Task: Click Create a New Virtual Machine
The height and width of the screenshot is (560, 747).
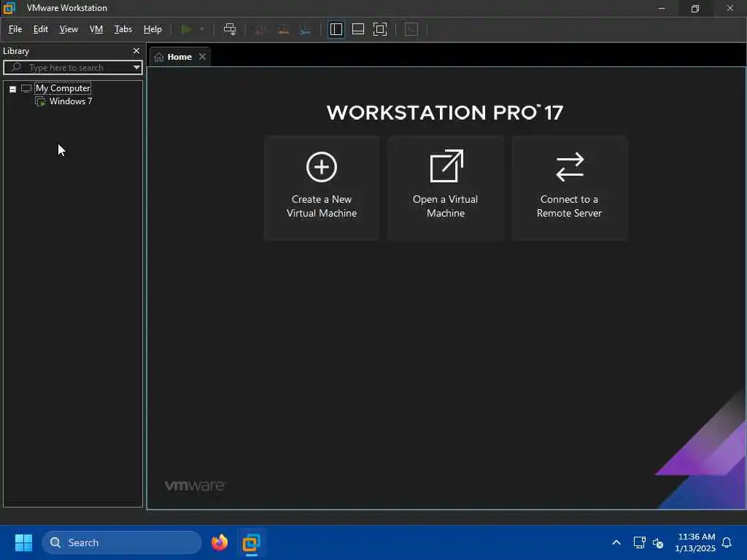Action: [x=322, y=188]
